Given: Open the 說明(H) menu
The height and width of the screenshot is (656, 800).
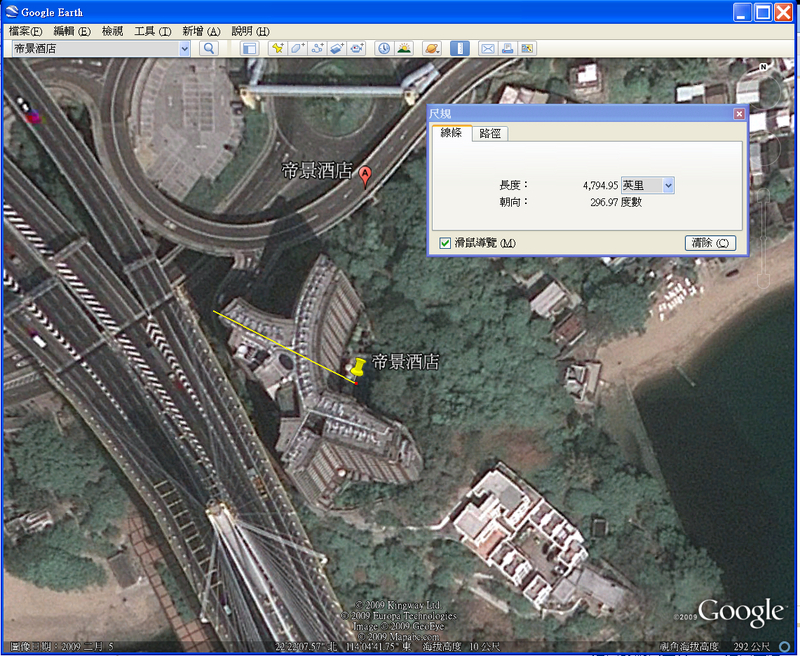Looking at the screenshot, I should (x=250, y=32).
